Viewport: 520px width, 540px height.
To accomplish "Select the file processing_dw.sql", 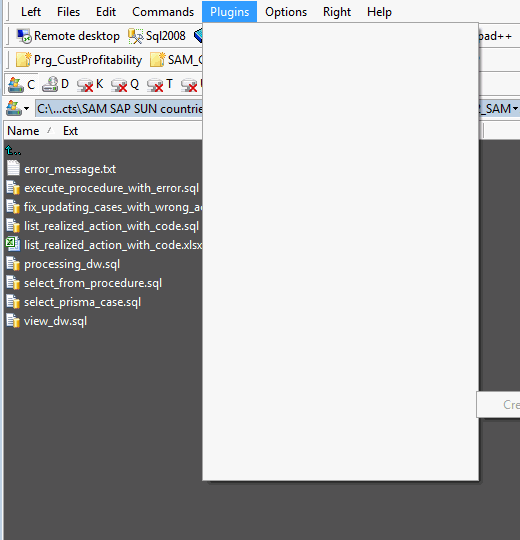I will coord(72,264).
